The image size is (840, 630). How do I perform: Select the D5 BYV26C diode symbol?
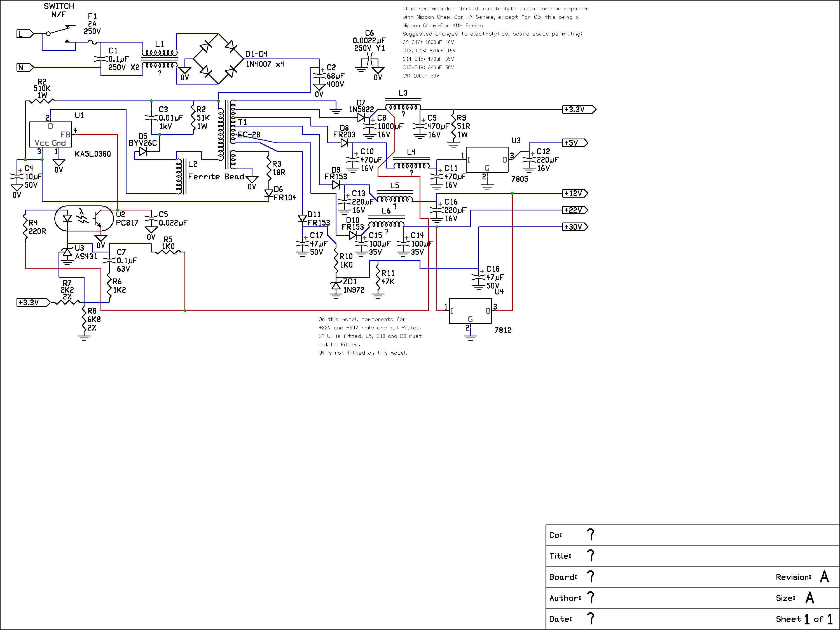coord(143,151)
